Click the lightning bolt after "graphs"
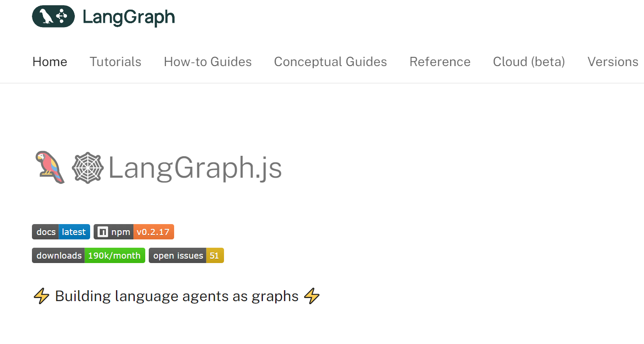 (311, 296)
